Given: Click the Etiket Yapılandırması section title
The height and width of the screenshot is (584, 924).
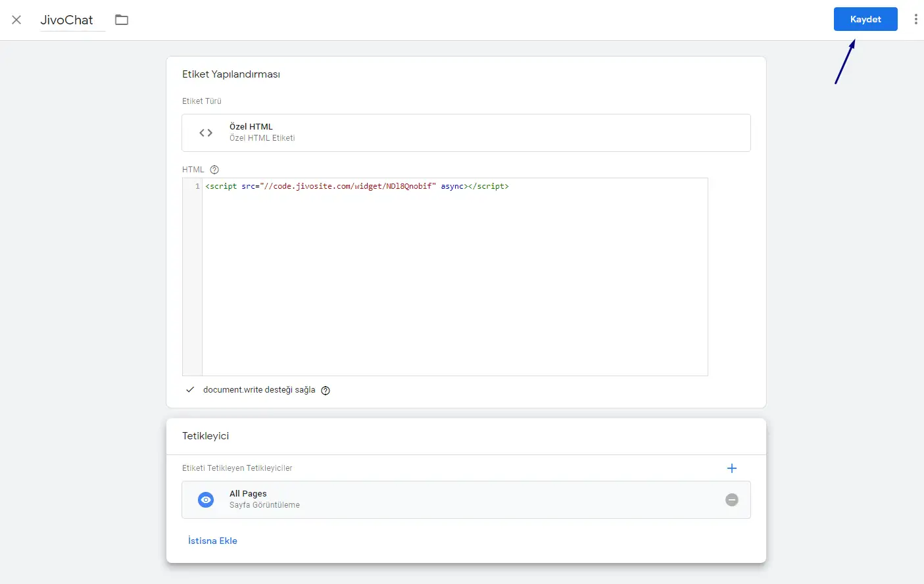Looking at the screenshot, I should pyautogui.click(x=231, y=74).
